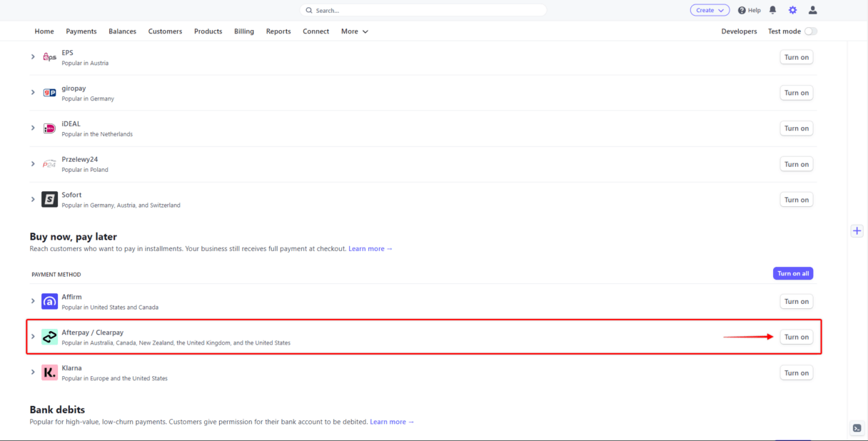Click the plus icon on right sidebar

coord(857,230)
